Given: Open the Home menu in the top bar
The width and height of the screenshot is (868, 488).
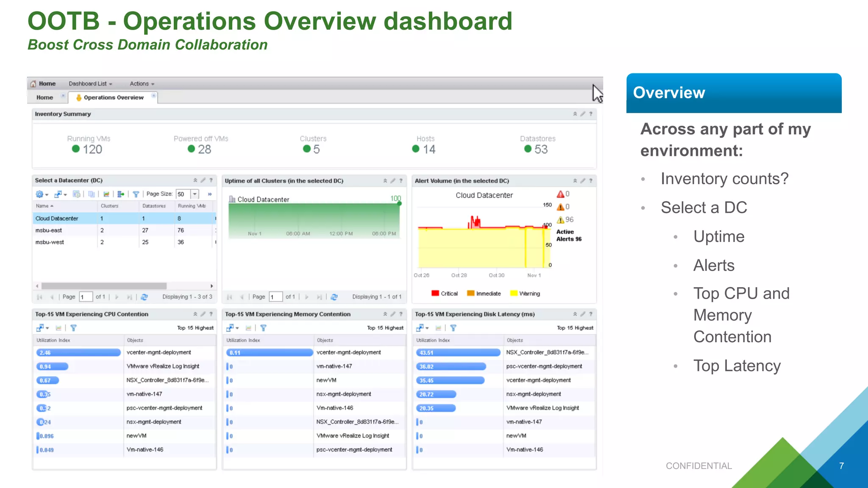Looking at the screenshot, I should pos(43,83).
